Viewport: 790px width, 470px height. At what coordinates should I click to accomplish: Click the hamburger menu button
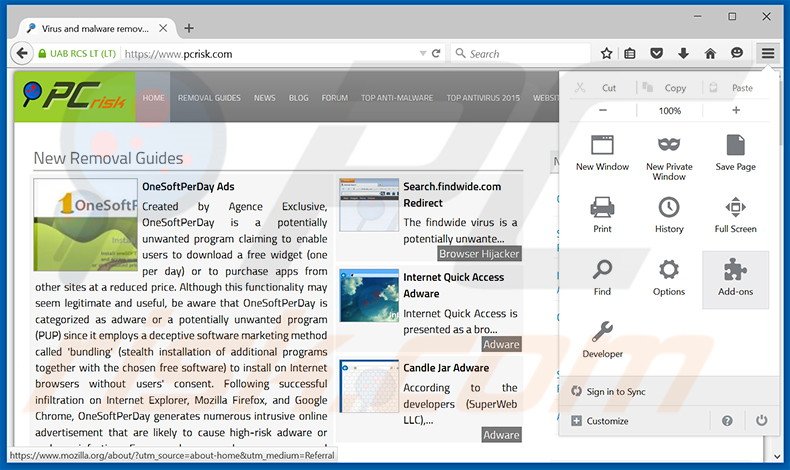767,53
